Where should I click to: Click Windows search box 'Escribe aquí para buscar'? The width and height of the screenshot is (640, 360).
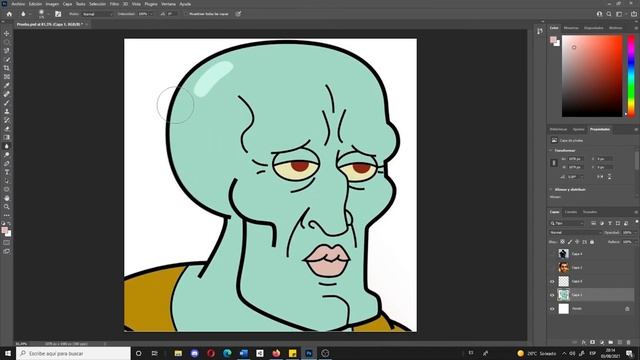73,353
